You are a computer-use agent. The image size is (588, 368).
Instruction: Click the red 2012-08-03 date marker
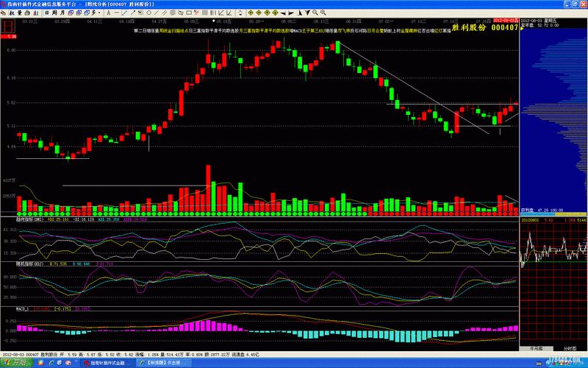pos(506,21)
